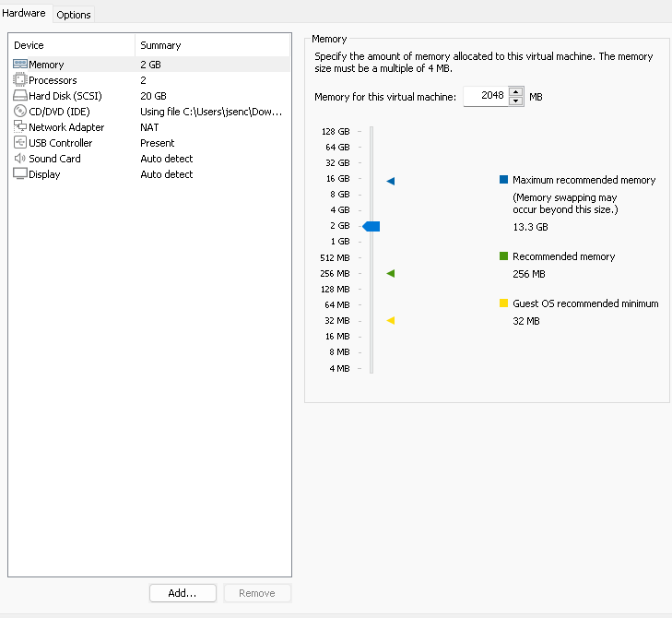
Task: Click the yellow guest OS minimum marker
Action: tap(391, 320)
